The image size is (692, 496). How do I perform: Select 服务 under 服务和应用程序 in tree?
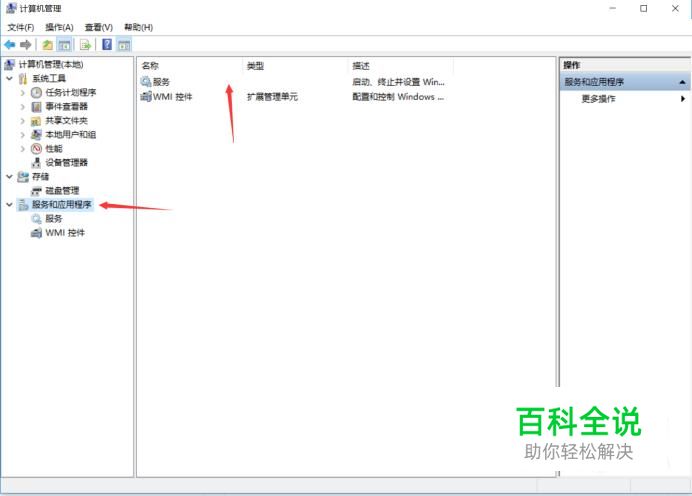54,219
